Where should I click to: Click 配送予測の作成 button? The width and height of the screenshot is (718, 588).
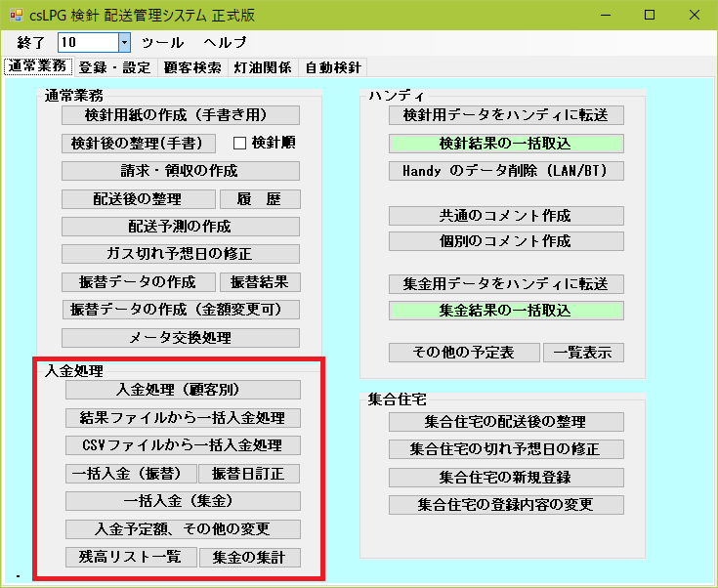coord(181,227)
